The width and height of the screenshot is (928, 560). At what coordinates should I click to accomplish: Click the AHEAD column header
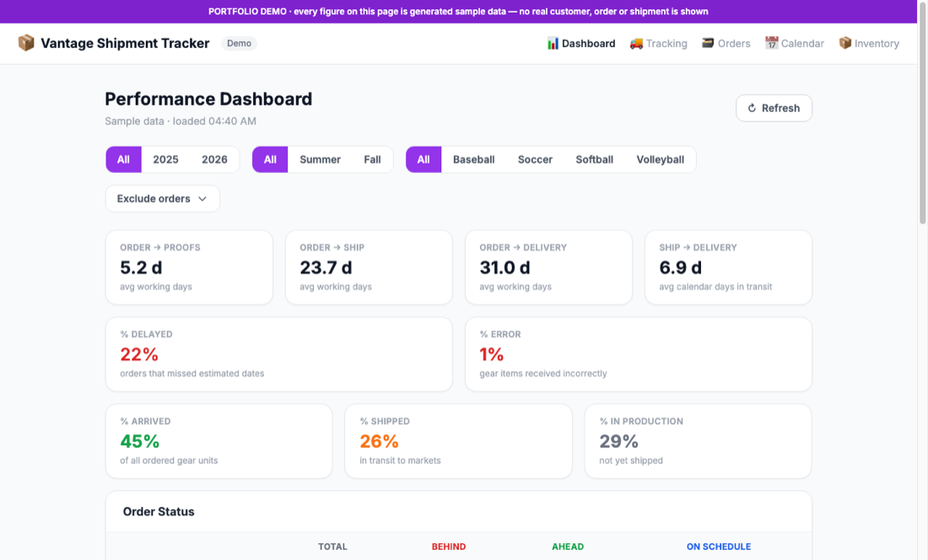568,547
